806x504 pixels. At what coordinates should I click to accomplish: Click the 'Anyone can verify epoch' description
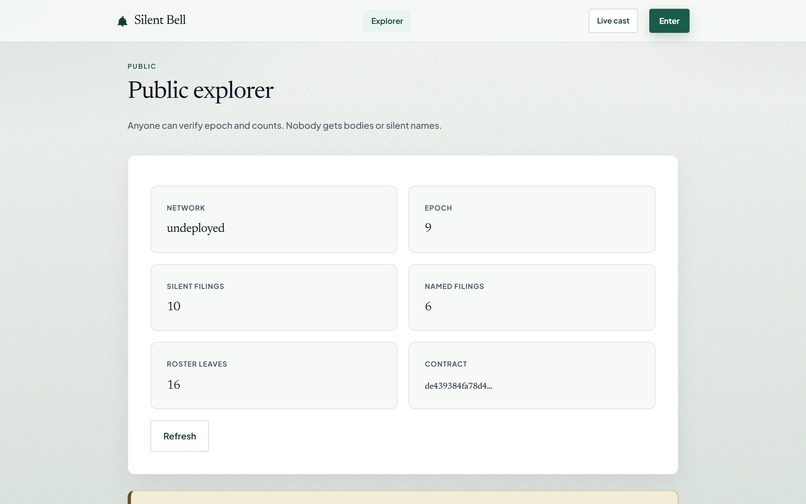click(x=284, y=125)
